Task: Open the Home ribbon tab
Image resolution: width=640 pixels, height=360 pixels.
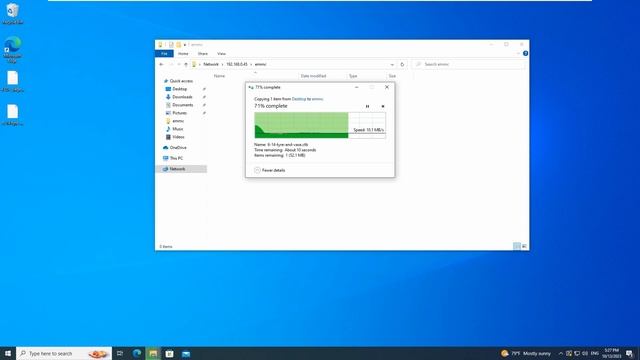Action: point(183,53)
